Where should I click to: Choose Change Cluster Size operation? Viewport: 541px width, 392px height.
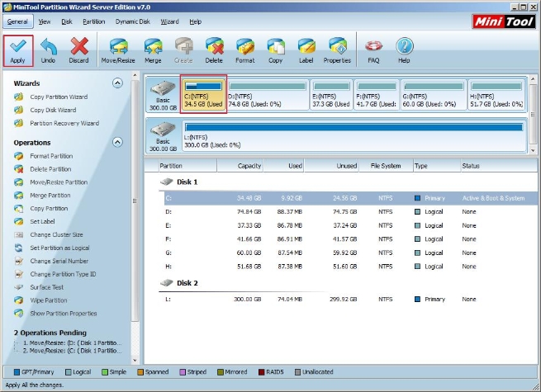(56, 234)
